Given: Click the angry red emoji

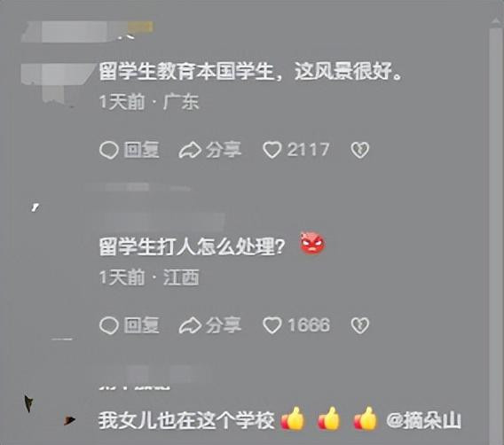Looking at the screenshot, I should 312,243.
